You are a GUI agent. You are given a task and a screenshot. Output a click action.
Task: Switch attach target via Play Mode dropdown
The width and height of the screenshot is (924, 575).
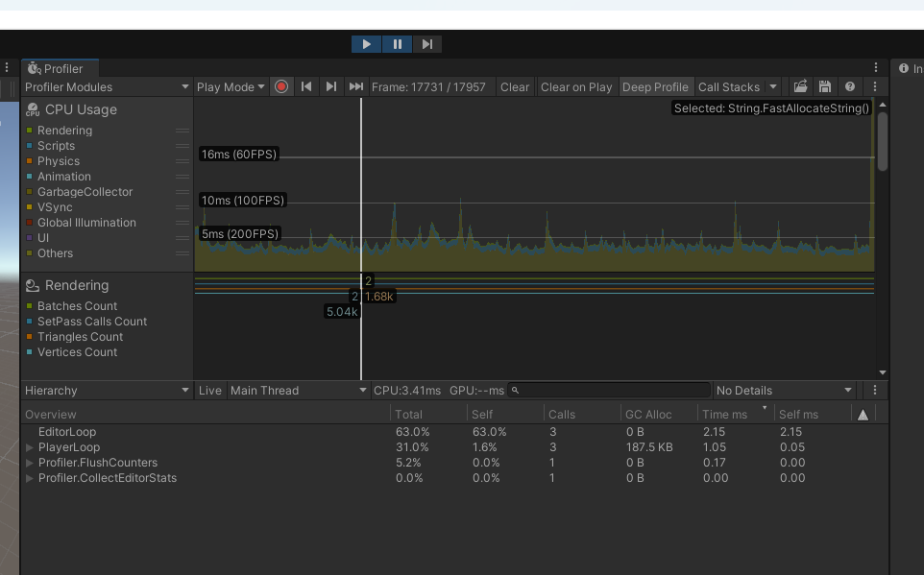click(x=231, y=86)
